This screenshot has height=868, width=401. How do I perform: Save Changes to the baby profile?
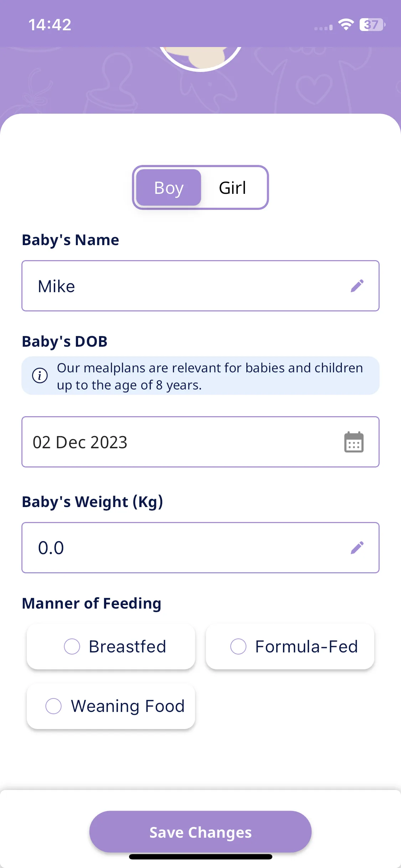(x=200, y=832)
